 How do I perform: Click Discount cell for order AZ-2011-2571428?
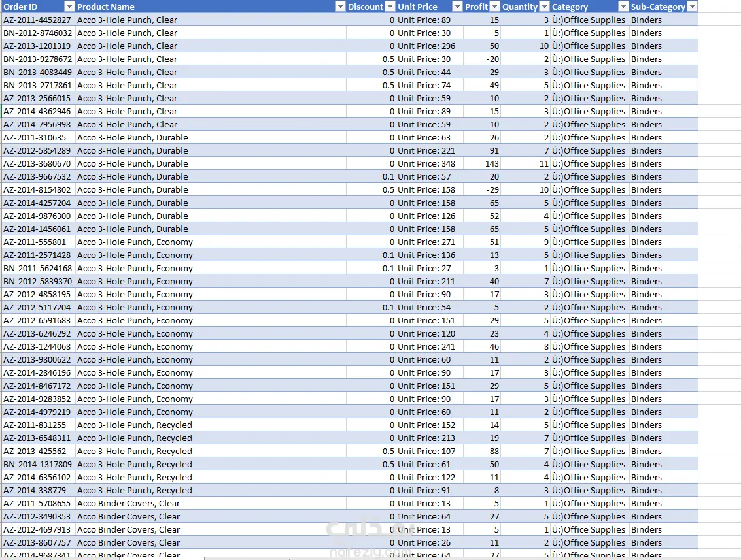pos(371,255)
